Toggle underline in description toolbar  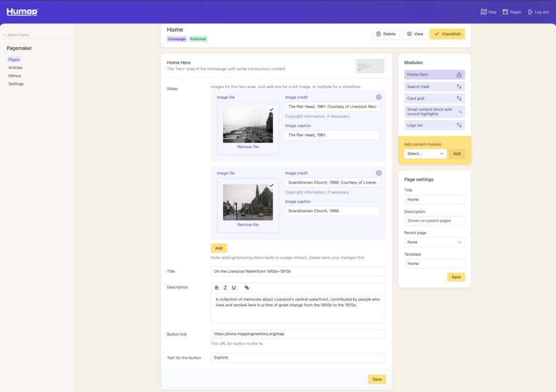234,288
